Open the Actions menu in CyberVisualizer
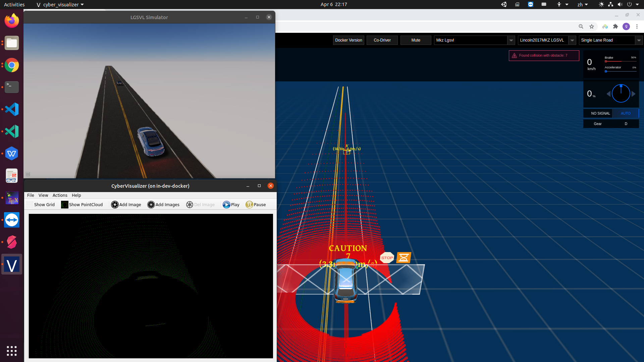Image resolution: width=644 pixels, height=362 pixels. pos(60,195)
